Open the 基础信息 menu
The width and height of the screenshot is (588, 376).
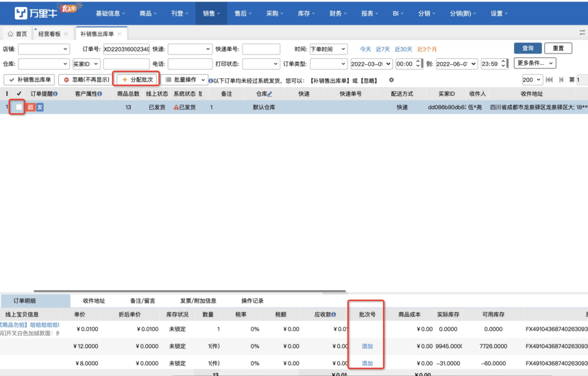click(x=110, y=14)
